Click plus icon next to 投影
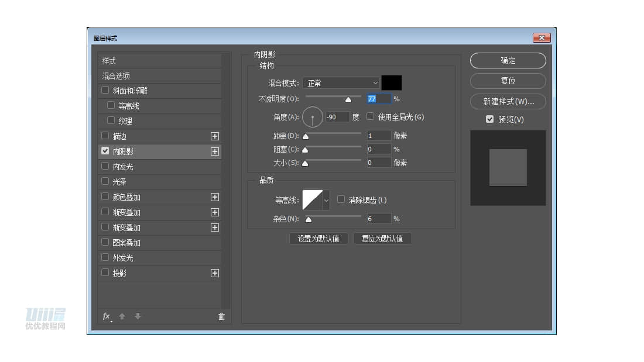Screen dimensions: 644x362 pos(214,273)
